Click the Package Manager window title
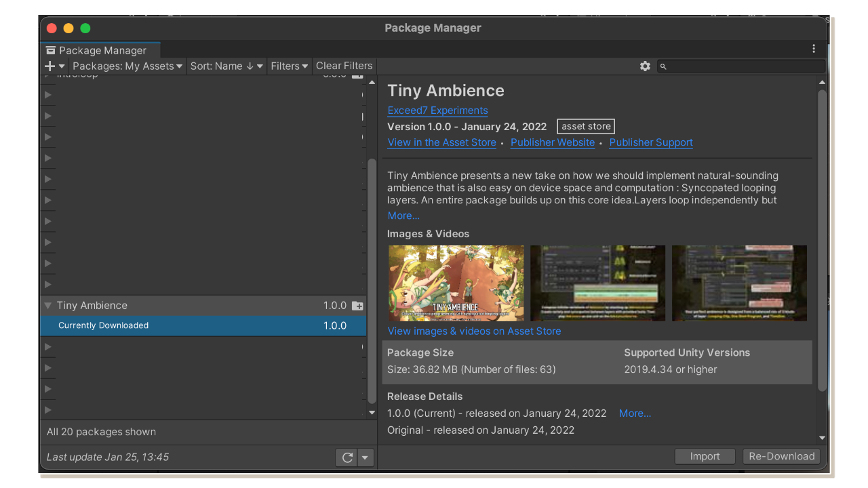This screenshot has width=868, height=488. tap(433, 28)
